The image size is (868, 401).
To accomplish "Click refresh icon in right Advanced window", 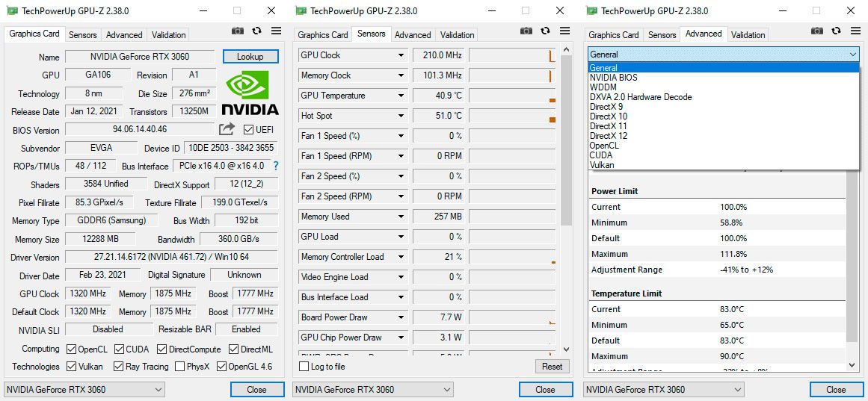I will pyautogui.click(x=836, y=31).
